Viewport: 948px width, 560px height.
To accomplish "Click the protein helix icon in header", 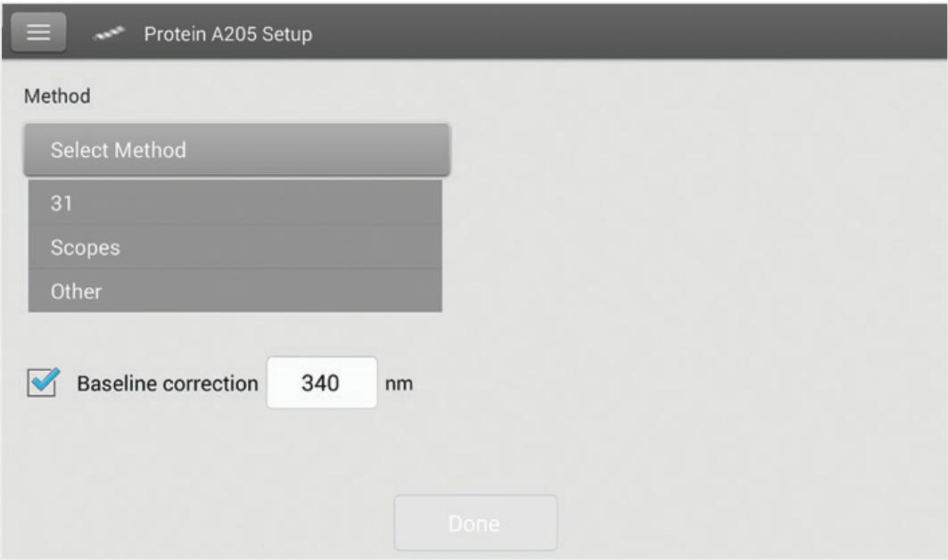I will click(109, 34).
